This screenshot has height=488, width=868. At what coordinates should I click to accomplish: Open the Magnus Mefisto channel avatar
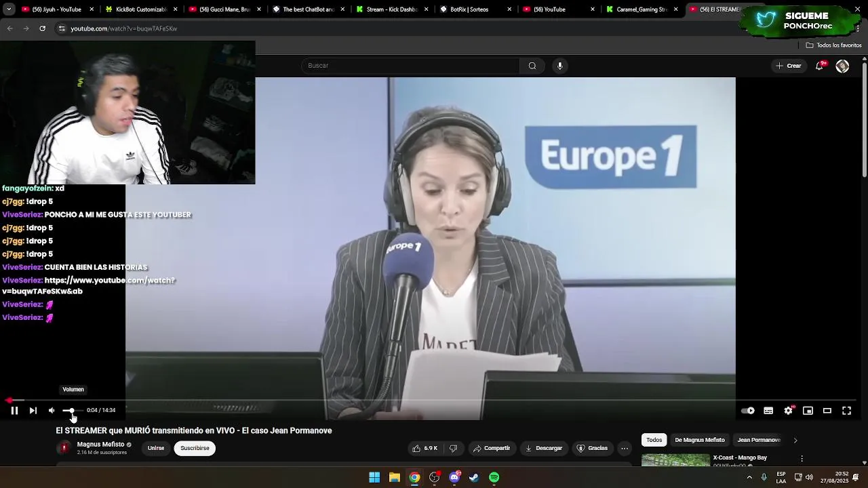coord(64,447)
